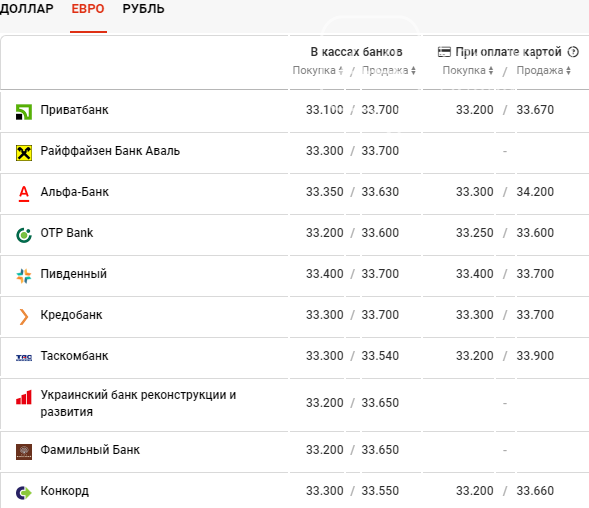Select Альфа-Банк cash sell rate 33.630
The image size is (589, 508).
click(x=380, y=192)
